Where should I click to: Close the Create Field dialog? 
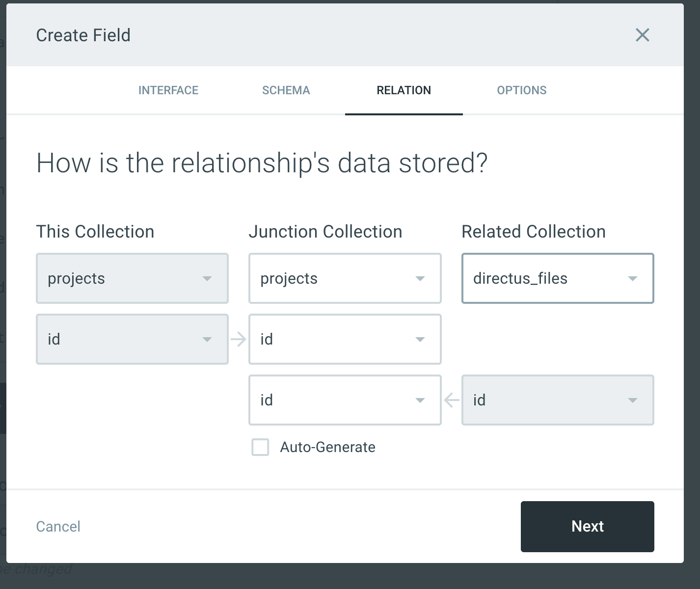[642, 35]
